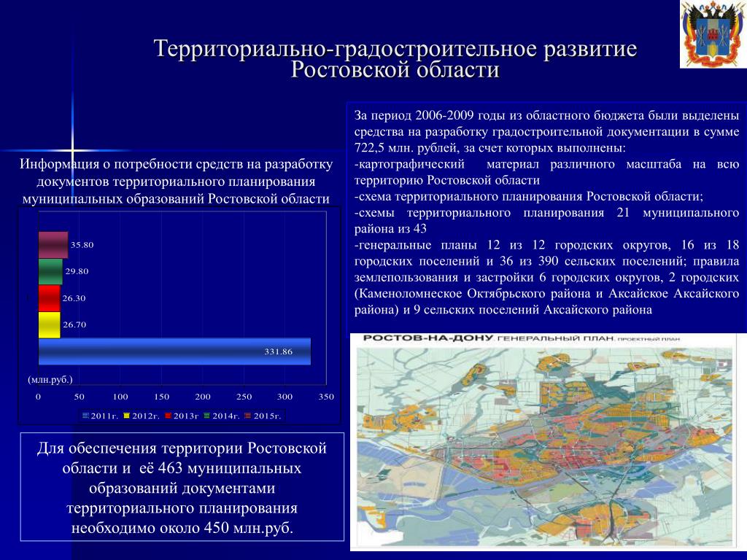Screen dimensions: 747x560
Task: Click the Rostov region coat of arms emblem
Action: (x=713, y=34)
